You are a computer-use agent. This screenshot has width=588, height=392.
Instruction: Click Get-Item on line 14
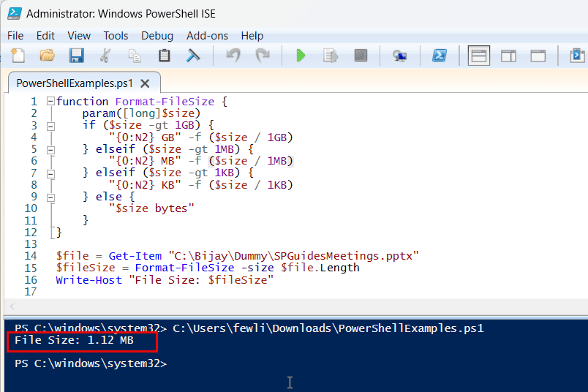click(135, 256)
